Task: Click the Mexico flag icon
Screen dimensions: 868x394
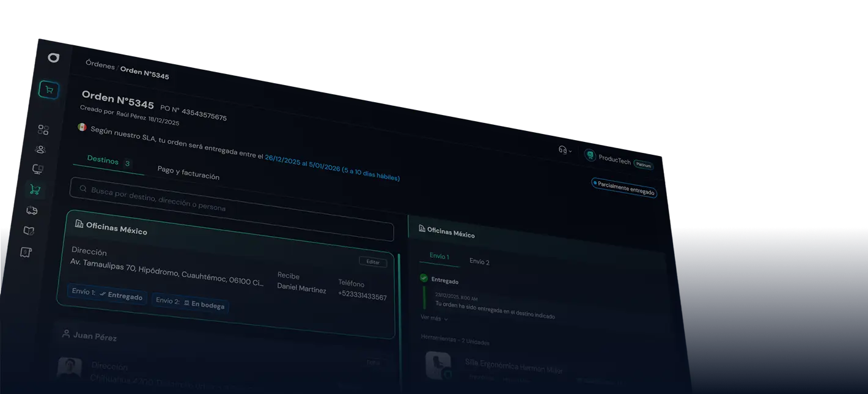Action: (x=82, y=127)
